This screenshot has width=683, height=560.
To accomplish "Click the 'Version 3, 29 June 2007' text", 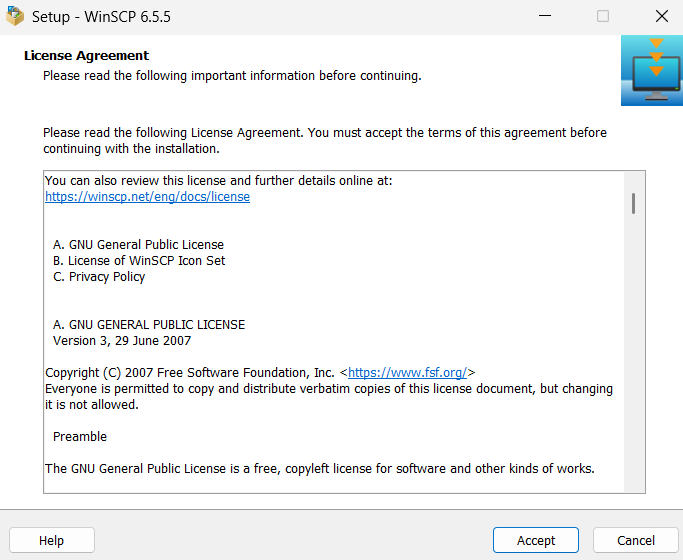I will [x=122, y=341].
